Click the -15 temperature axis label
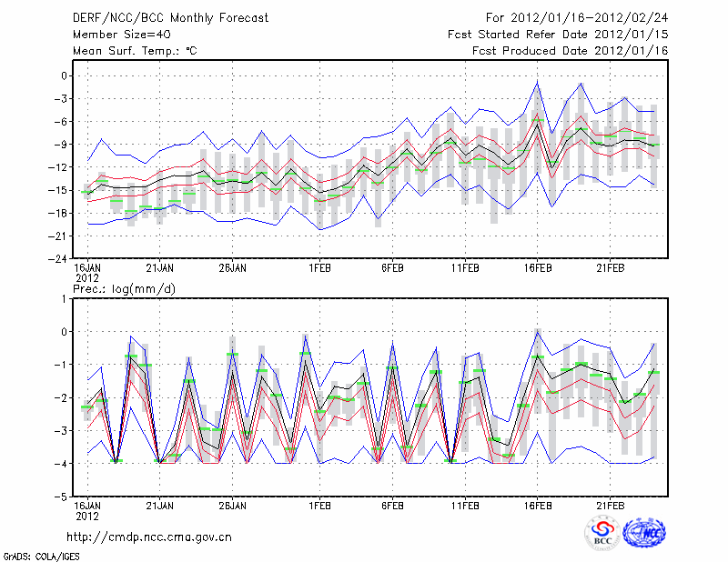The image size is (728, 562). 56,190
